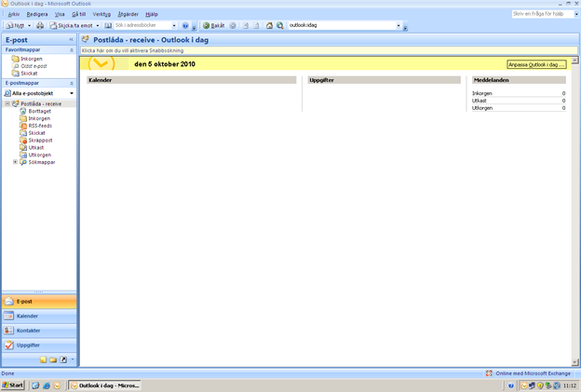Click the Stop icon next to Bakåt
The height and width of the screenshot is (392, 581).
coord(233,25)
